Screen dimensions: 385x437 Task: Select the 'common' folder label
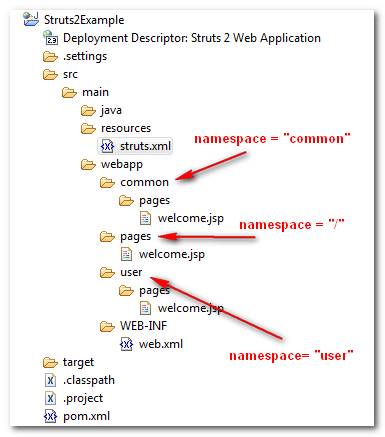(145, 182)
